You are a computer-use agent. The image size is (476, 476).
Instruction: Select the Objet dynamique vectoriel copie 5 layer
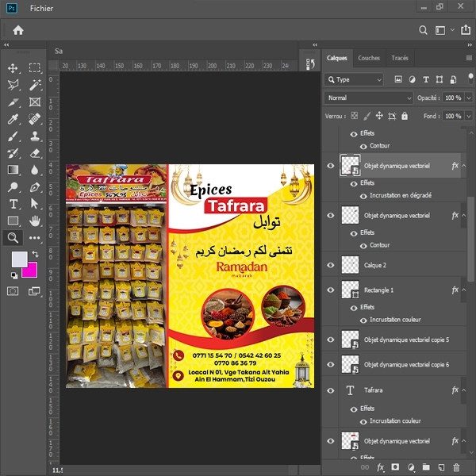coord(406,340)
